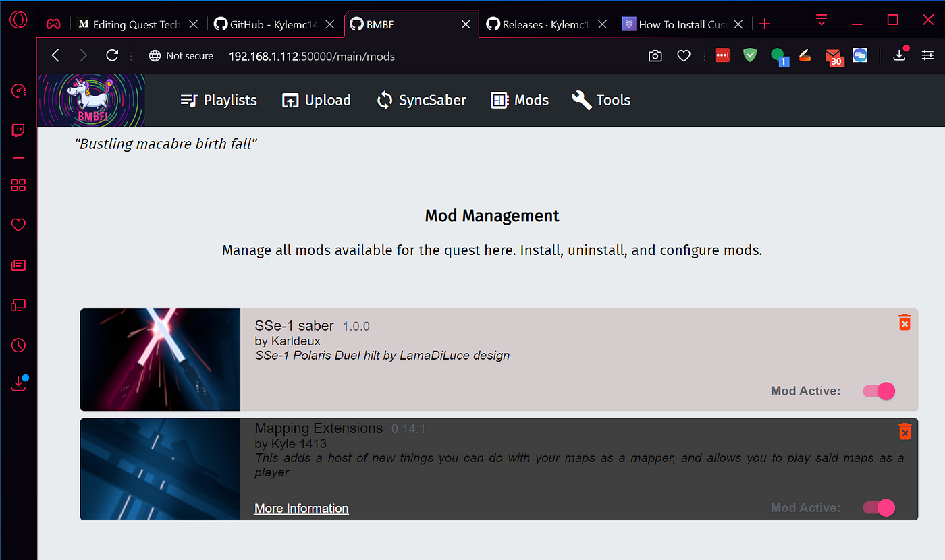Open blue chat extension icon
945x560 pixels.
coord(860,55)
